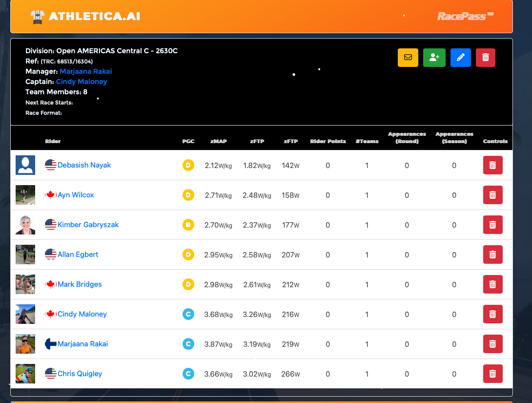Viewport: 532px width, 403px height.
Task: Click Marjaana Rakai's profile photo
Action: (x=25, y=344)
